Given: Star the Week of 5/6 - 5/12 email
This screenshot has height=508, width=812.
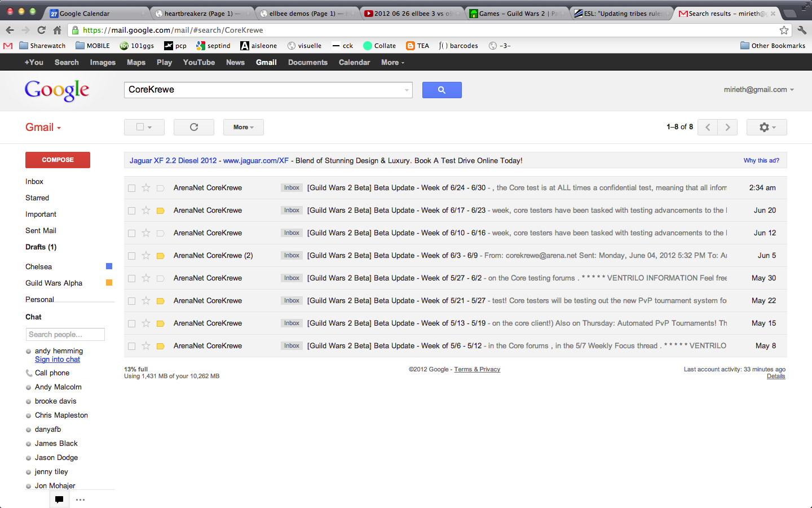Looking at the screenshot, I should point(146,345).
